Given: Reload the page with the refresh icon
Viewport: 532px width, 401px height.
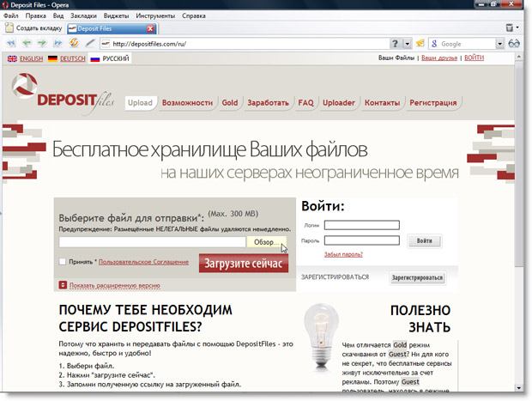Looking at the screenshot, I should 74,43.
